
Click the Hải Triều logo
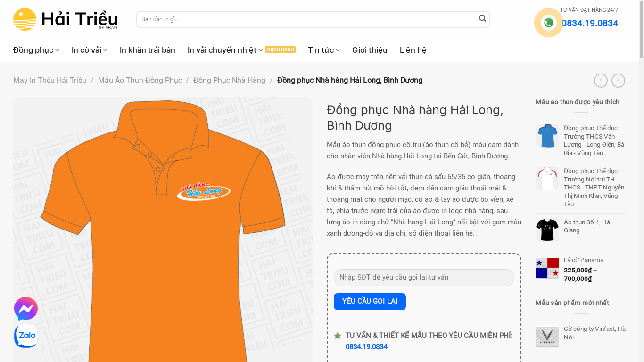coord(65,19)
